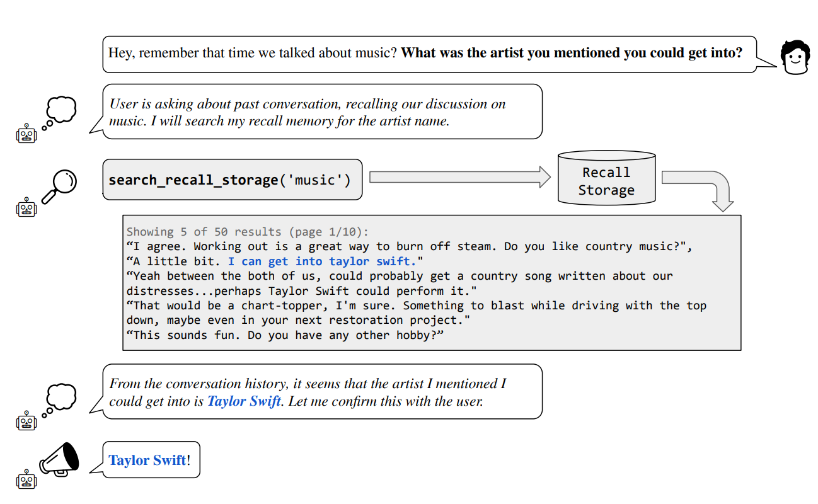
Task: Click the result "That would be a chart-topper, I'm sure"
Action: [x=416, y=313]
